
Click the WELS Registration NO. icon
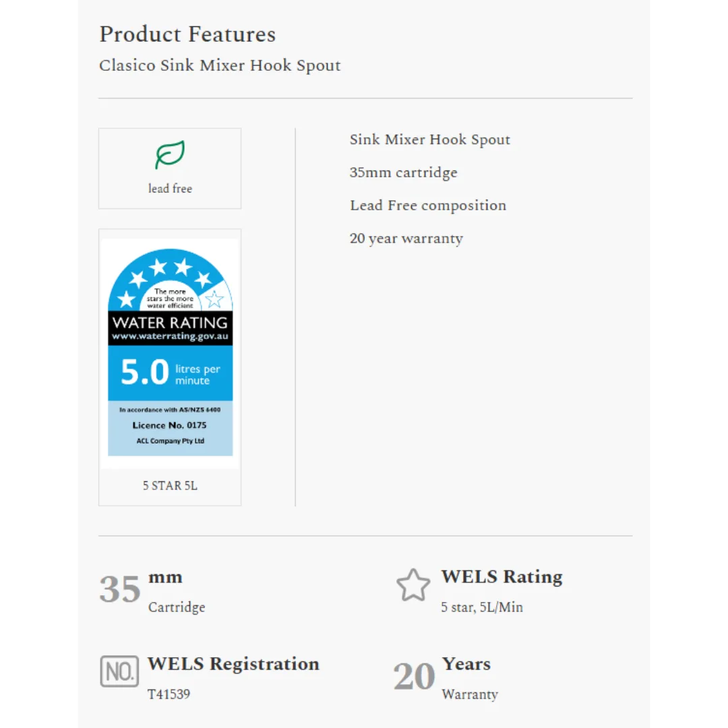(119, 671)
